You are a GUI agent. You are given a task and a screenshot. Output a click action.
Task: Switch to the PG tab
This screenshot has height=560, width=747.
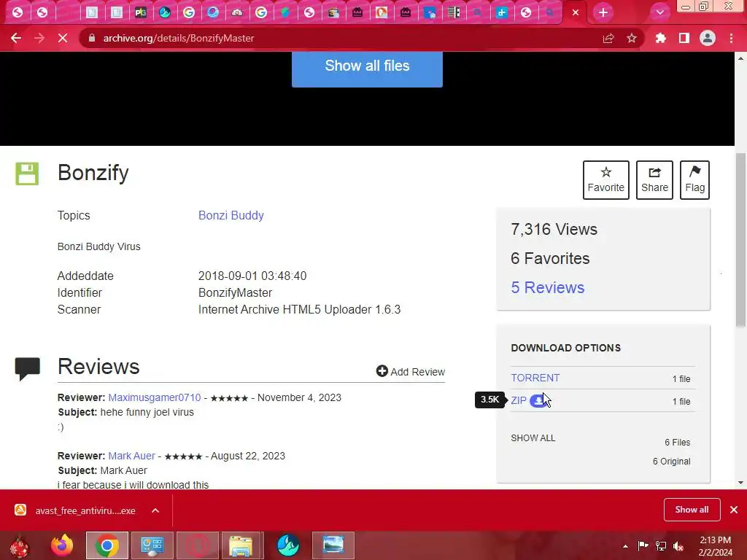pyautogui.click(x=141, y=12)
